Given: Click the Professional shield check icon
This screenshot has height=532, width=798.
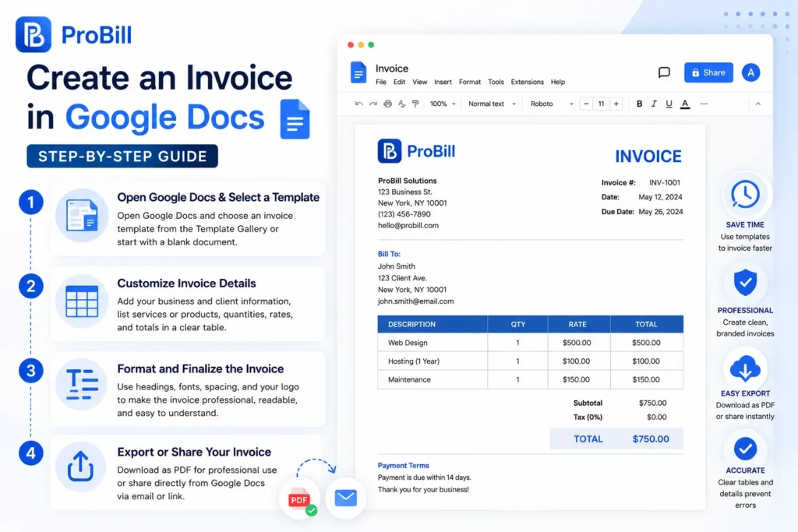Looking at the screenshot, I should coord(745,282).
